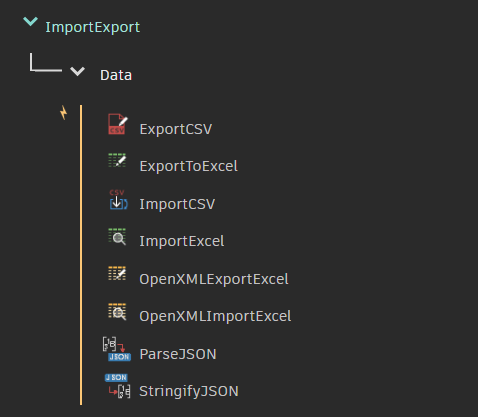Pick the OpenXMLImportExcel node label
Viewport: 478px width, 417px height.
tap(215, 316)
